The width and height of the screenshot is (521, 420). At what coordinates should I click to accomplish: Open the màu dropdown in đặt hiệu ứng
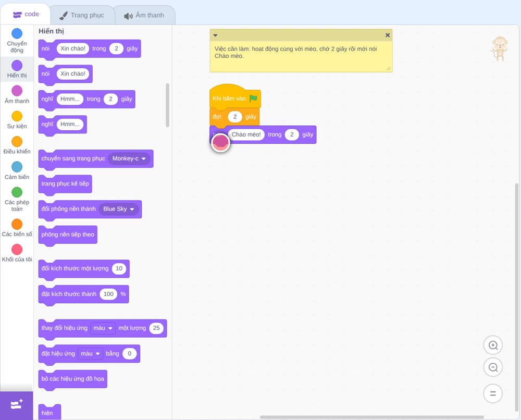click(90, 353)
